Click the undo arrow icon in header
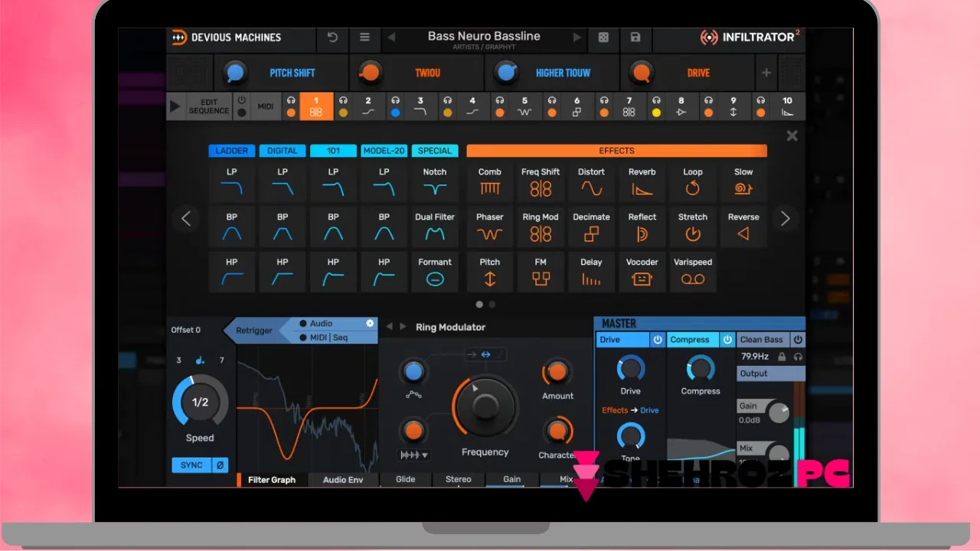This screenshot has width=980, height=551. (x=332, y=37)
